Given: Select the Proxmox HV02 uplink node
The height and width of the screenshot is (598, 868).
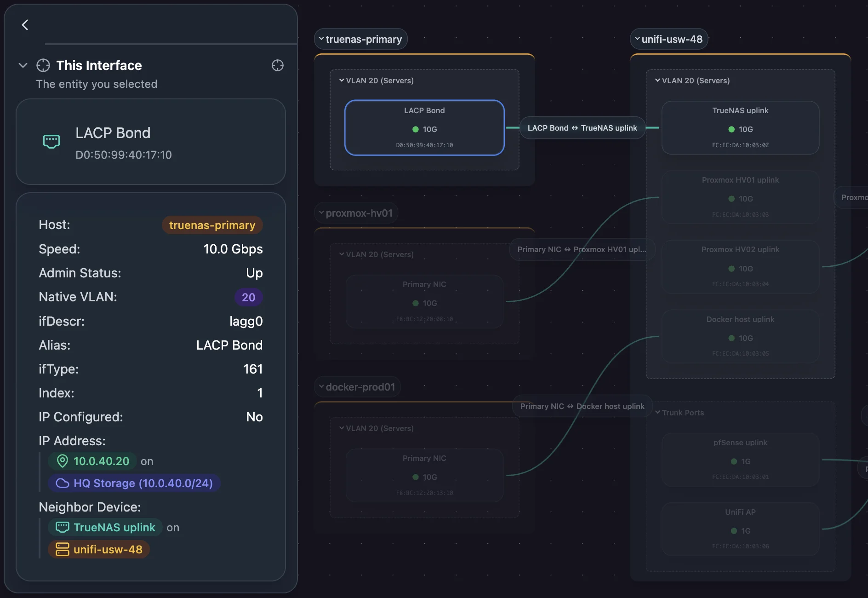Looking at the screenshot, I should 740,267.
